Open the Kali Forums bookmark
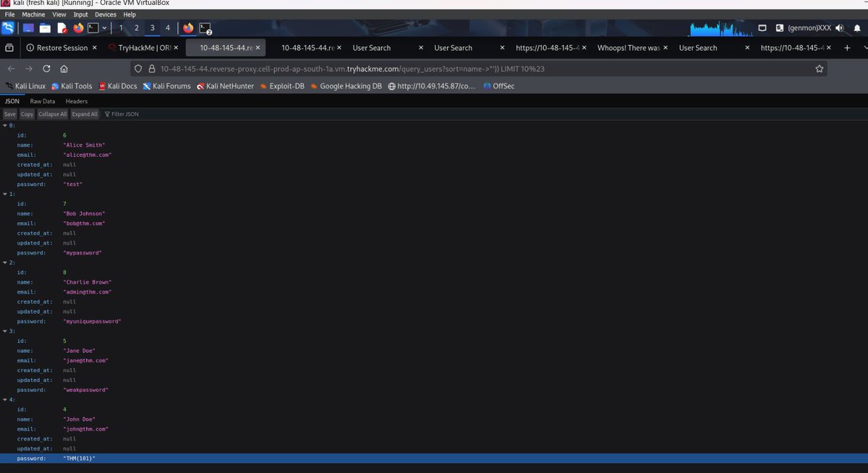This screenshot has width=868, height=473. pos(166,86)
